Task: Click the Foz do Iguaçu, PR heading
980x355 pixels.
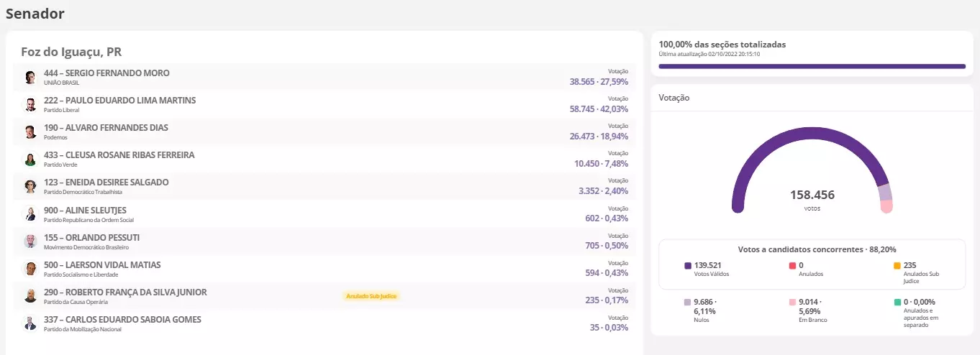Action: pyautogui.click(x=72, y=52)
